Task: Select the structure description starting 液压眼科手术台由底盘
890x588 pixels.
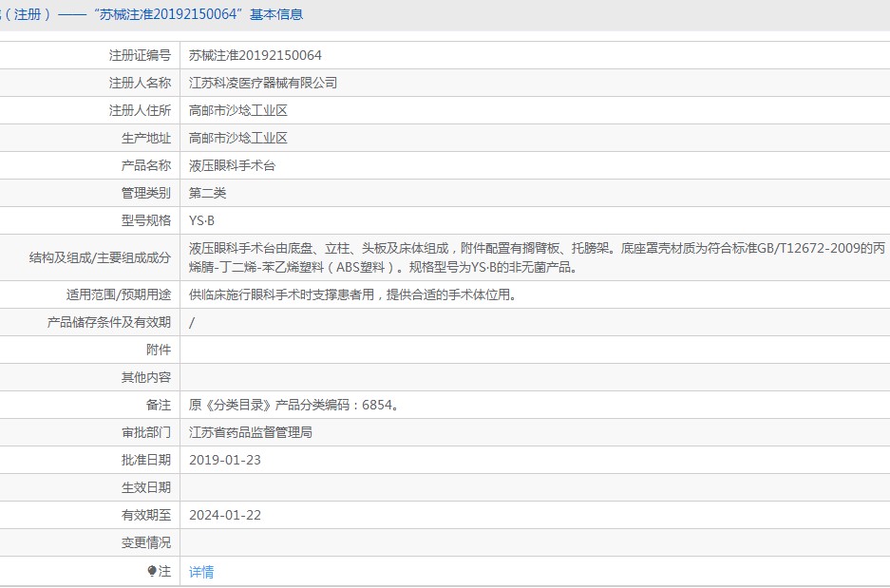Action: click(x=537, y=257)
